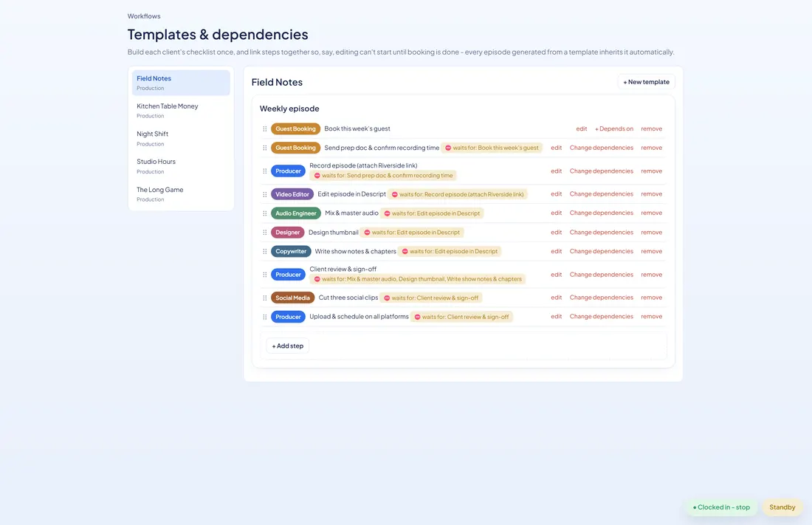This screenshot has width=812, height=525.
Task: Grab drag handle for Client review & sign-off
Action: 264,275
